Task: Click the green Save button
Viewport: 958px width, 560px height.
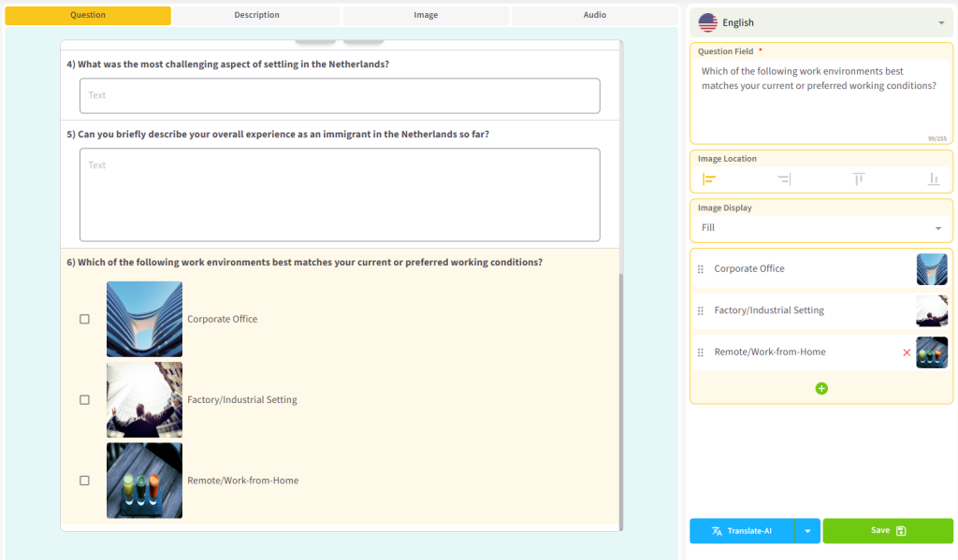Action: click(x=888, y=531)
